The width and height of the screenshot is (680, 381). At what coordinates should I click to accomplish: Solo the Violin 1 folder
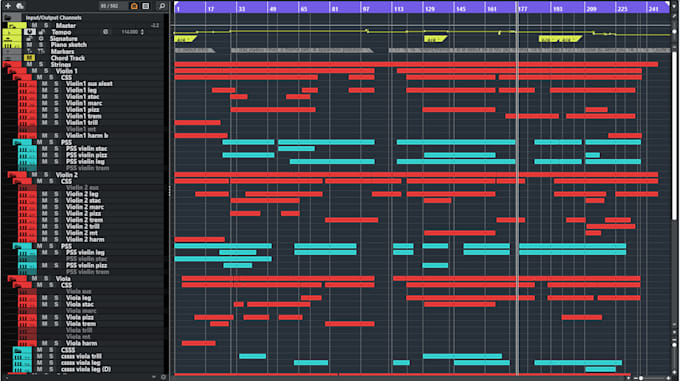pyautogui.click(x=46, y=71)
